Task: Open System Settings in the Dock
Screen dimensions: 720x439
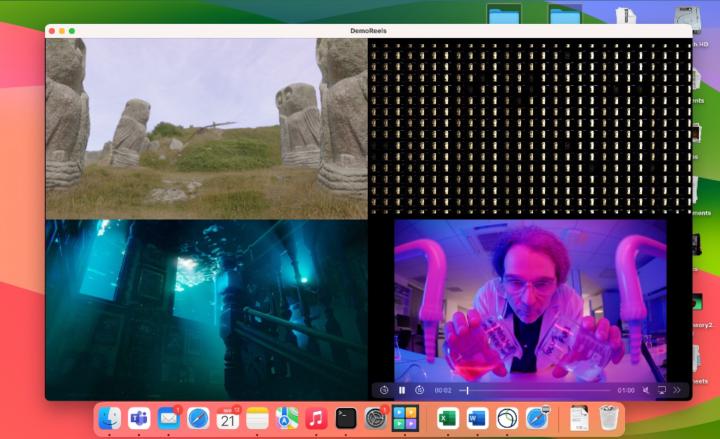Action: [x=375, y=418]
